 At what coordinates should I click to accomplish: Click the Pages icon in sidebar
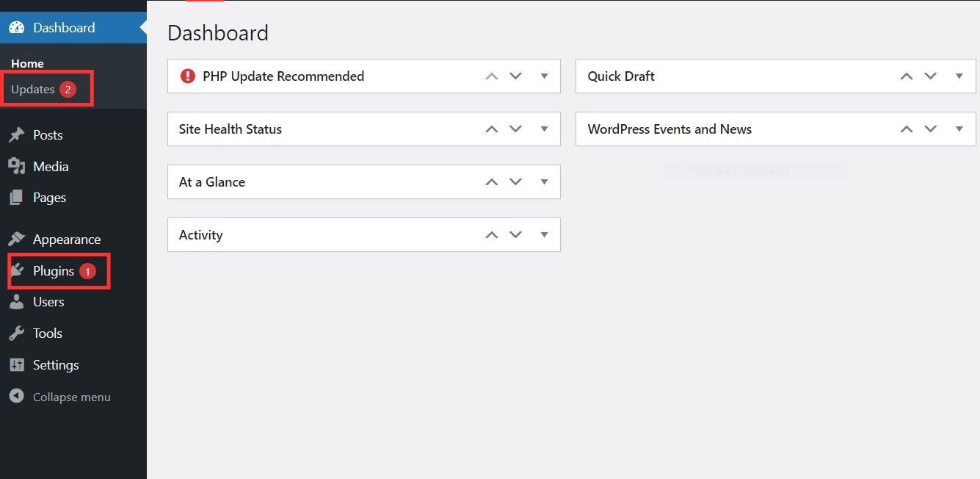pyautogui.click(x=16, y=198)
